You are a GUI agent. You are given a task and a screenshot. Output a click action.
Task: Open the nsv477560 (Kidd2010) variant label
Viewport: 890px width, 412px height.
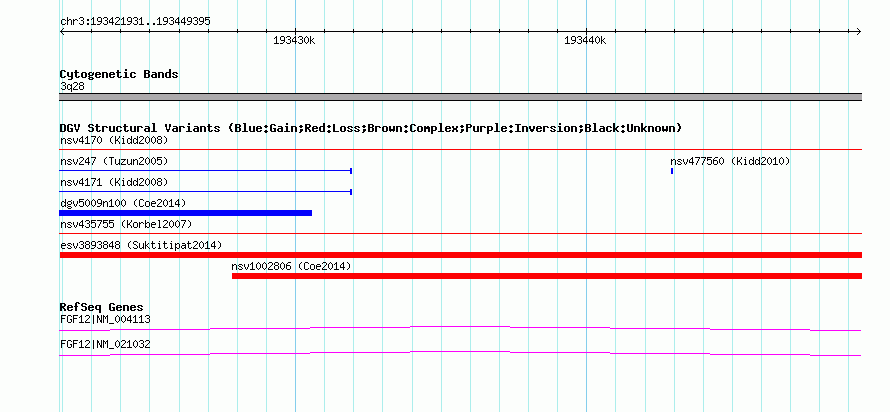click(x=730, y=161)
